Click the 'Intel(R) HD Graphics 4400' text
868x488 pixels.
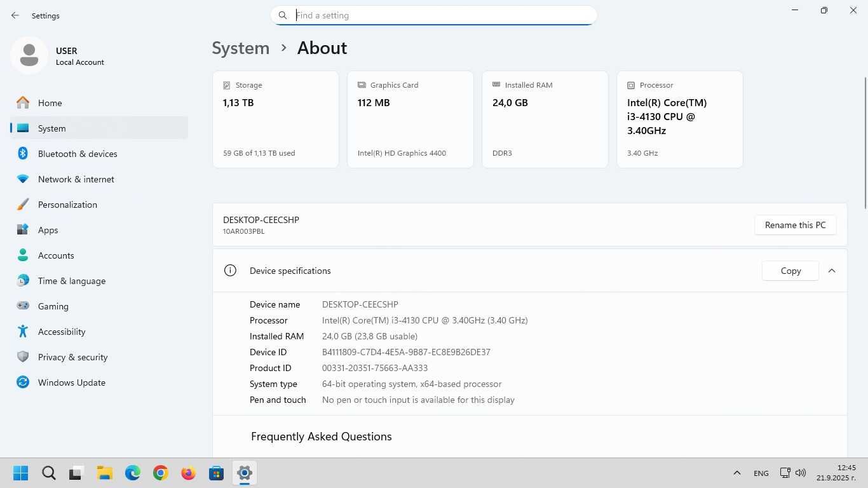point(402,153)
